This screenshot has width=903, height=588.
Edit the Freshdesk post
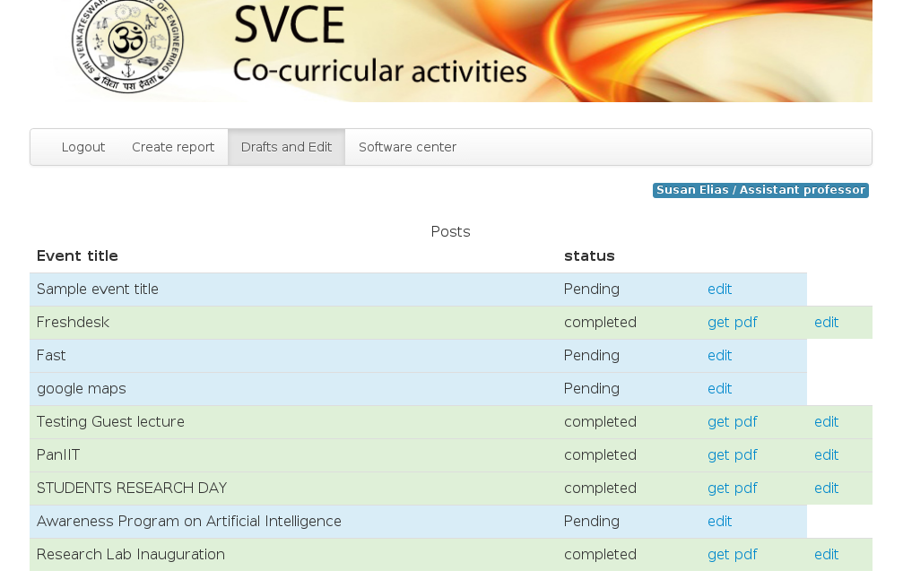click(826, 323)
